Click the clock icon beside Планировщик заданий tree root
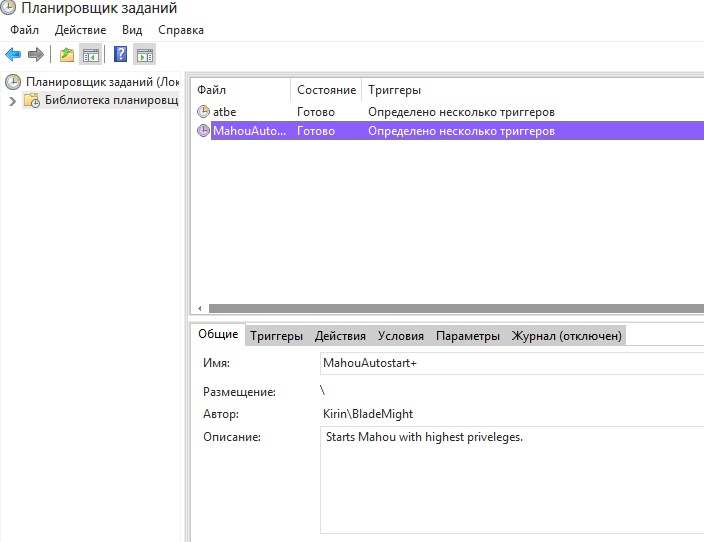Screen dimensions: 704x542 point(13,82)
